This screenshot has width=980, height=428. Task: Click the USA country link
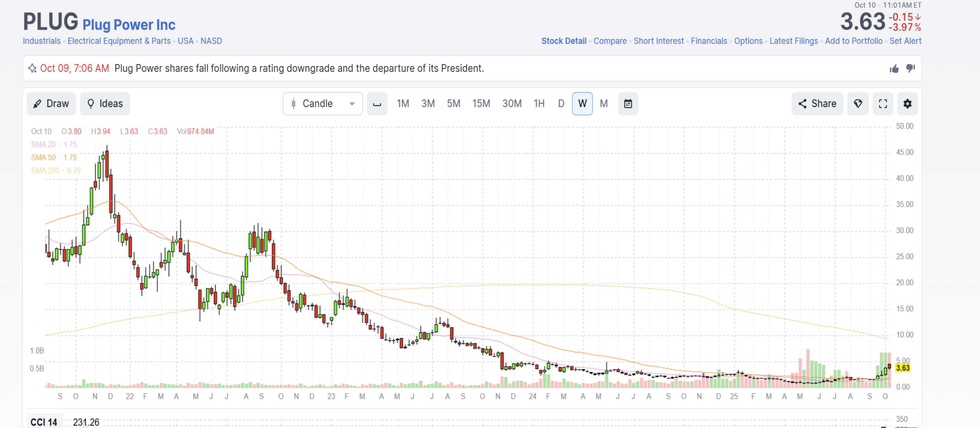tap(186, 41)
